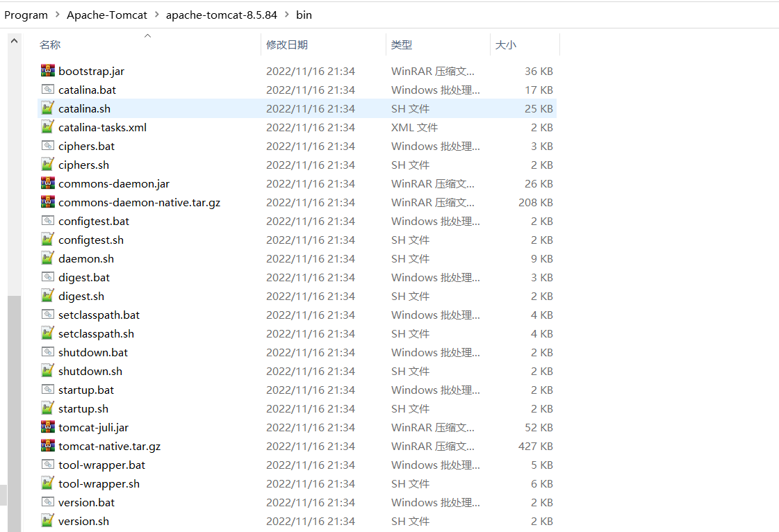Click the 427 KB size cell
Image resolution: width=779 pixels, height=532 pixels.
pyautogui.click(x=536, y=446)
